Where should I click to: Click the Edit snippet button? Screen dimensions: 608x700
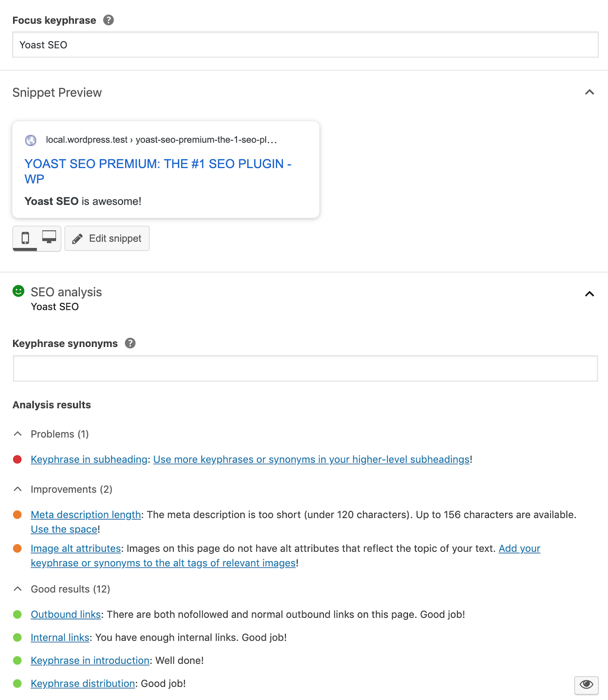(x=107, y=238)
